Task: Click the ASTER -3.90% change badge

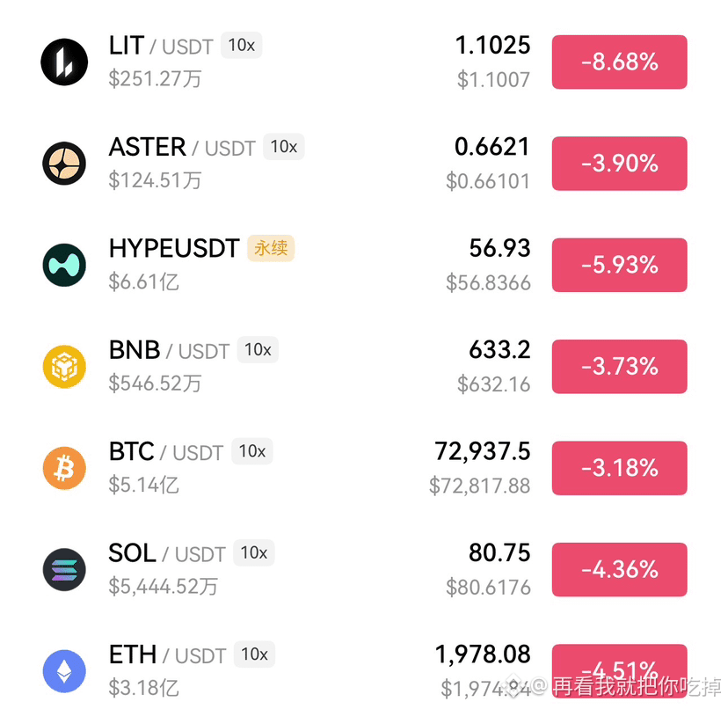Action: [619, 163]
